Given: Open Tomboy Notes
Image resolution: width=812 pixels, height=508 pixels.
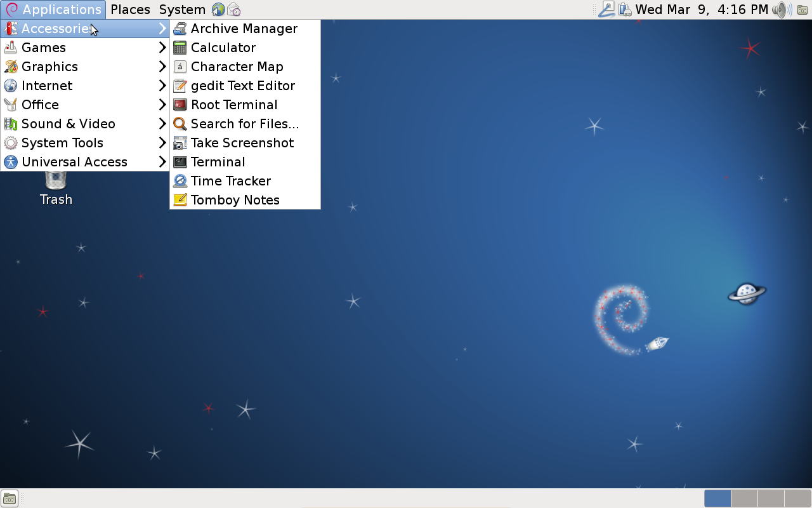Looking at the screenshot, I should (245, 200).
